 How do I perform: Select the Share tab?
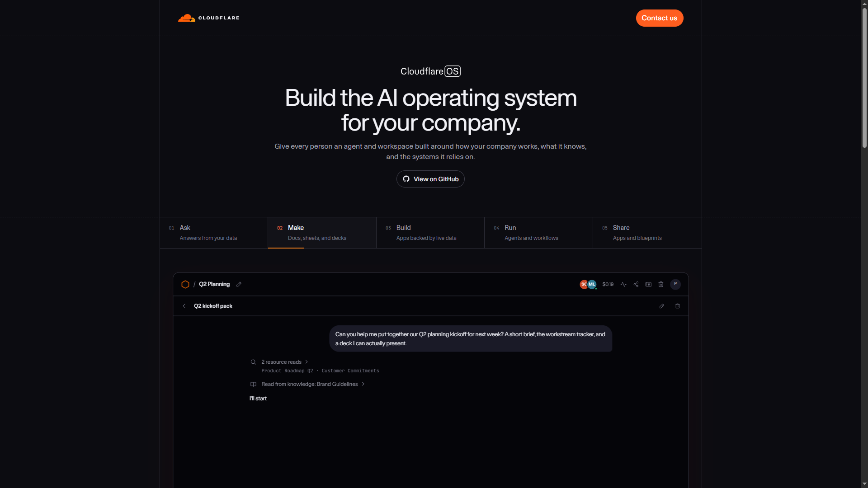tap(647, 233)
